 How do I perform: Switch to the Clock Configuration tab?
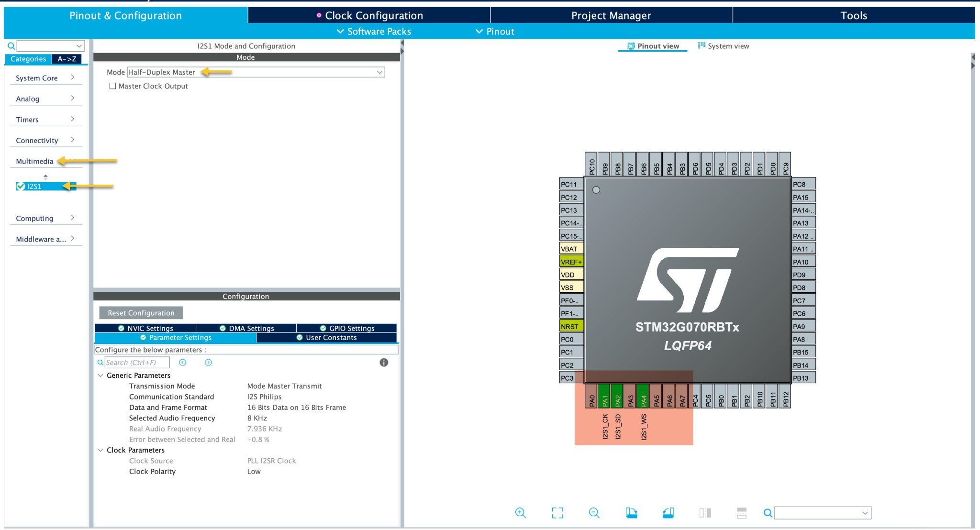point(373,15)
